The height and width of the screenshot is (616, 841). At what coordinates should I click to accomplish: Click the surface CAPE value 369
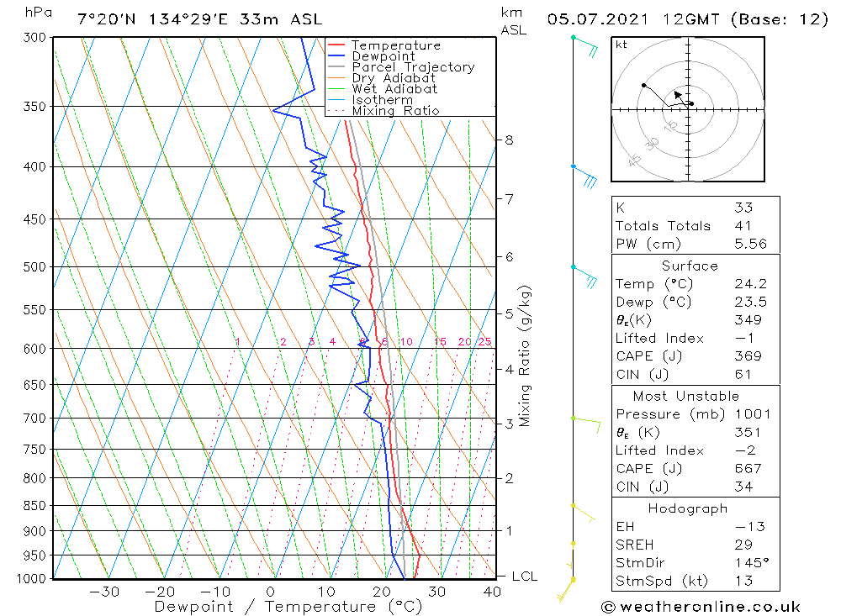[748, 356]
